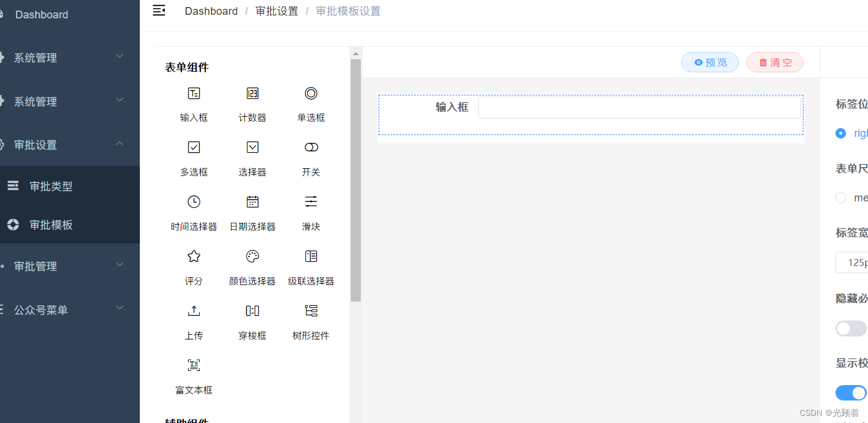The image size is (868, 423).
Task: Expand the 公众号菜单 sidebar menu
Action: (69, 309)
